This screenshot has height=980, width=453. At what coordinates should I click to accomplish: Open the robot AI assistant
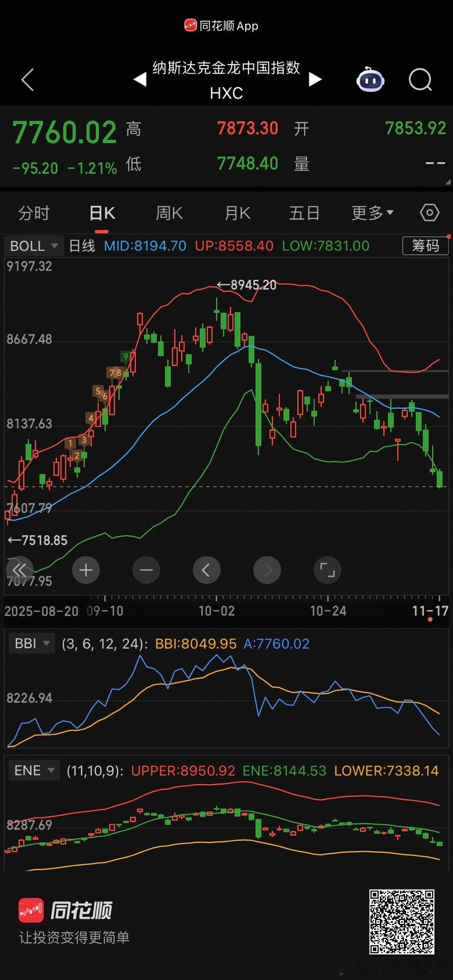[370, 79]
